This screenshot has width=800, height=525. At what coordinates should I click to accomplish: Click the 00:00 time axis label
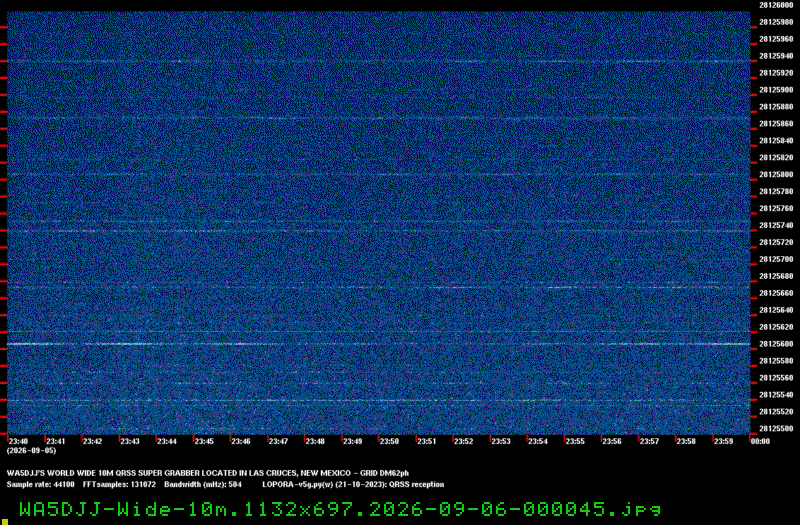[760, 441]
